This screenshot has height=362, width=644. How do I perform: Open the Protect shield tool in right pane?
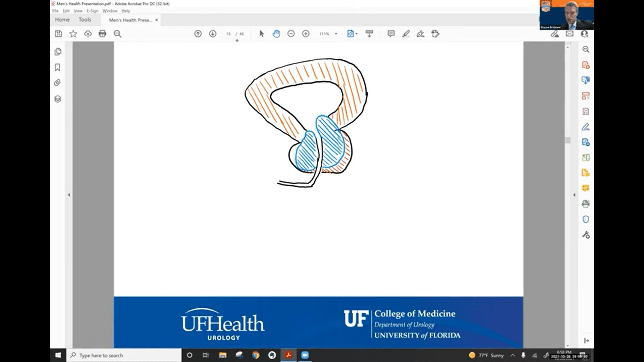[x=586, y=219]
